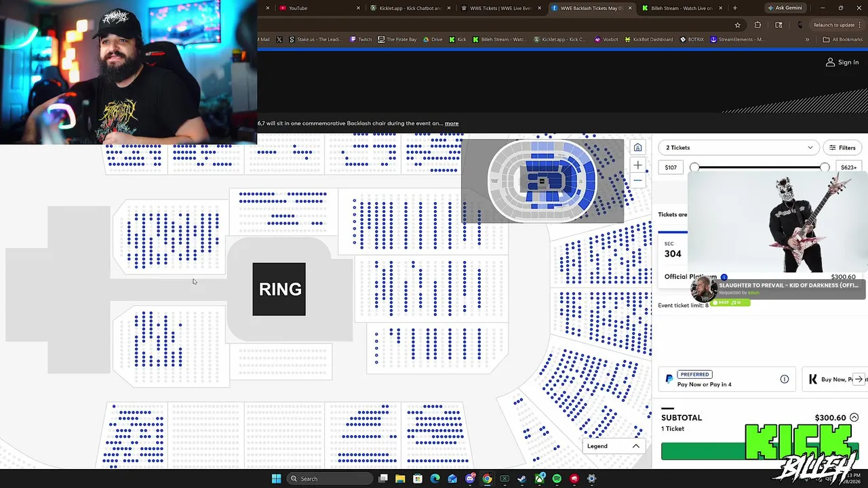Open the Billeh Stream bookmark

coord(499,39)
